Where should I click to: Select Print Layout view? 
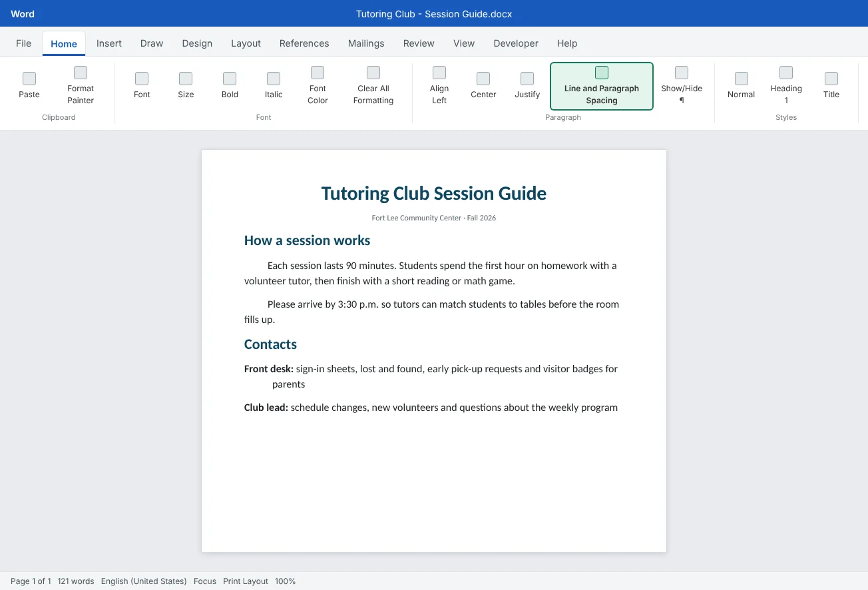click(246, 581)
